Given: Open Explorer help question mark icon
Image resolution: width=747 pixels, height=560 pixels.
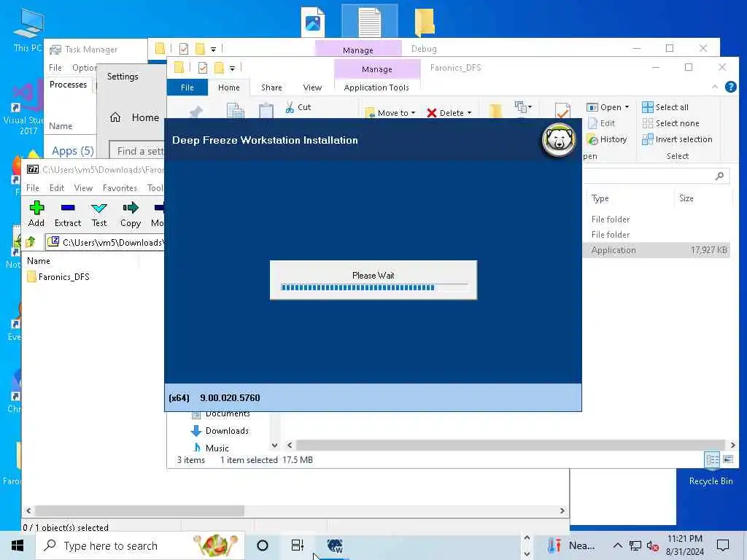Looking at the screenshot, I should [730, 87].
